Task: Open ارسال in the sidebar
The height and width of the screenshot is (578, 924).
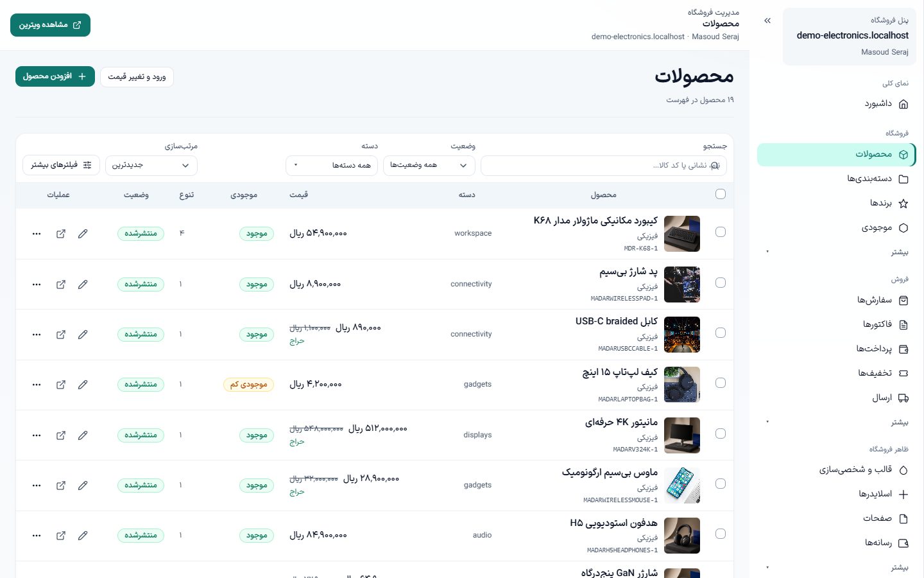Action: 837,398
